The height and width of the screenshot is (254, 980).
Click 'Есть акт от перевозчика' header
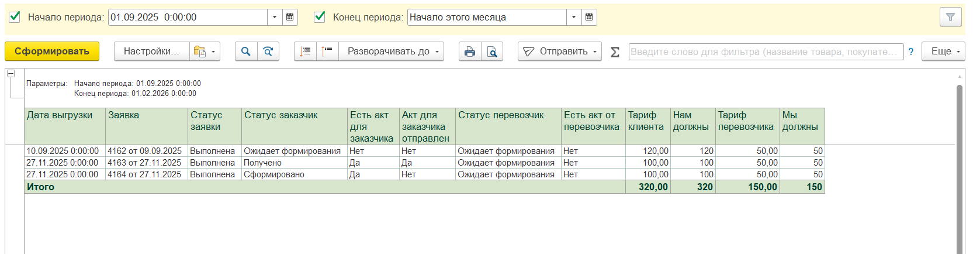click(x=593, y=126)
